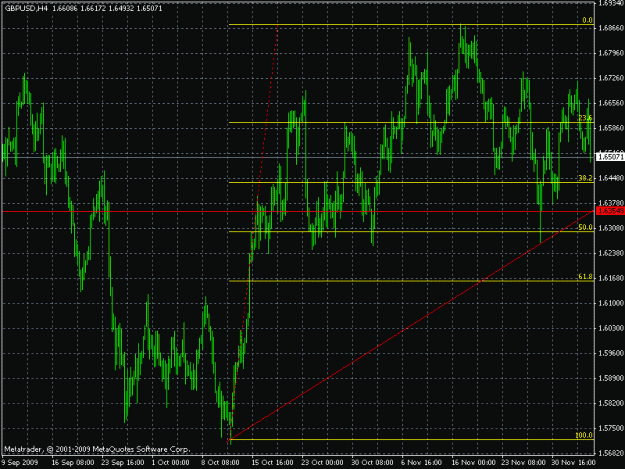Click the current price tag 1.65071
Image resolution: width=625 pixels, height=469 pixels.
coord(610,157)
